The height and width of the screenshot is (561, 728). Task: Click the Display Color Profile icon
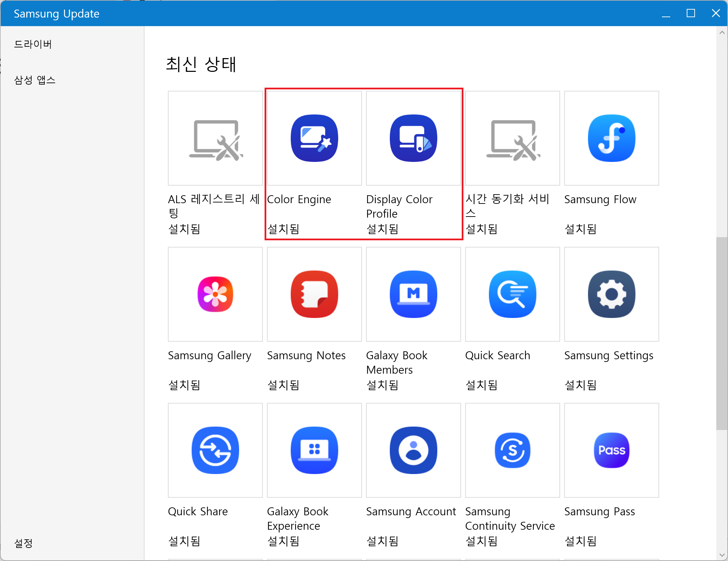(413, 138)
